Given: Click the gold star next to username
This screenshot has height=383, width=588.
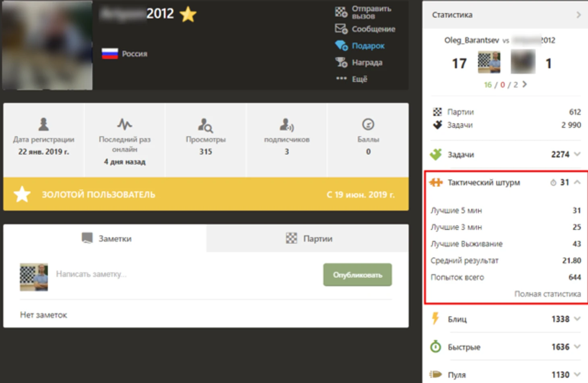Looking at the screenshot, I should point(188,14).
